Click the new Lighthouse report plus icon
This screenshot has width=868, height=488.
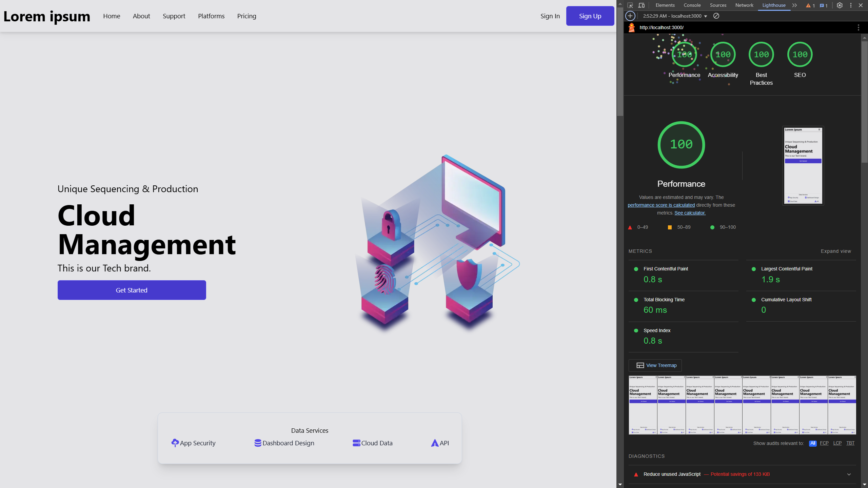(630, 16)
